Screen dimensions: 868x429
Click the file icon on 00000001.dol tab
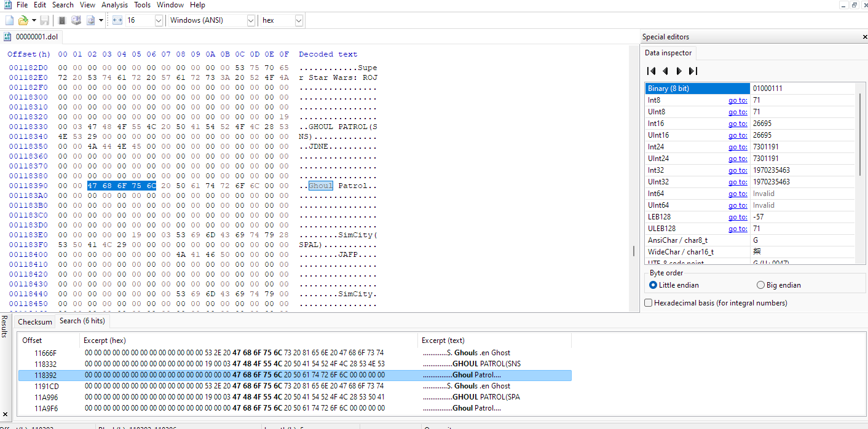pyautogui.click(x=8, y=37)
